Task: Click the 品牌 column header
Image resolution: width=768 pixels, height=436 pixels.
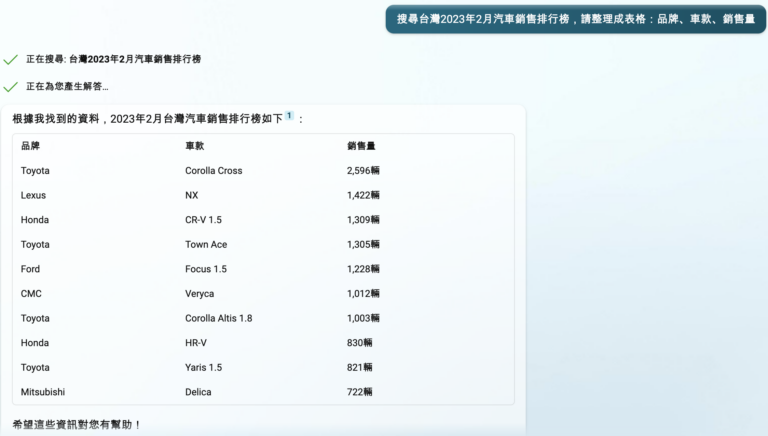Action: tap(30, 146)
